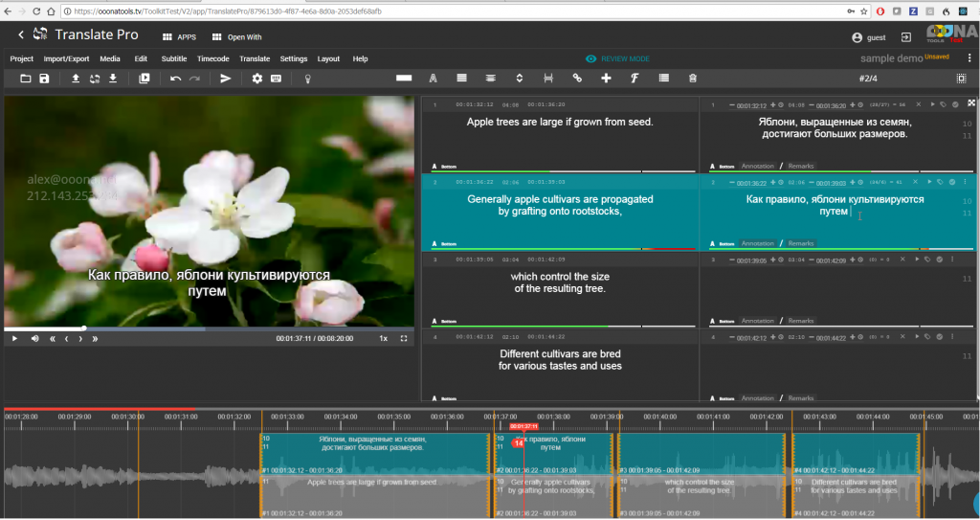Open the three-dot menu beside sample demo
This screenshot has height=520, width=980.
click(969, 58)
